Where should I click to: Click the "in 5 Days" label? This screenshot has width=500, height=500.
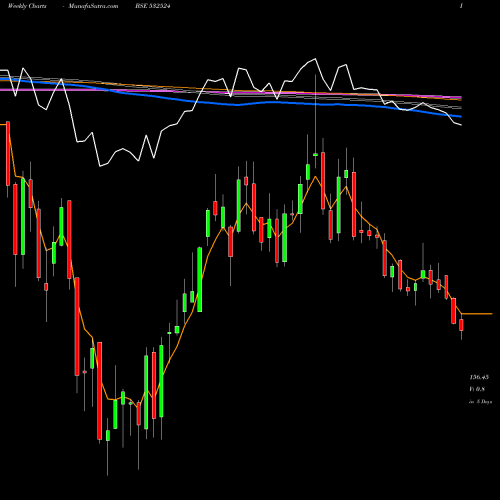480,402
